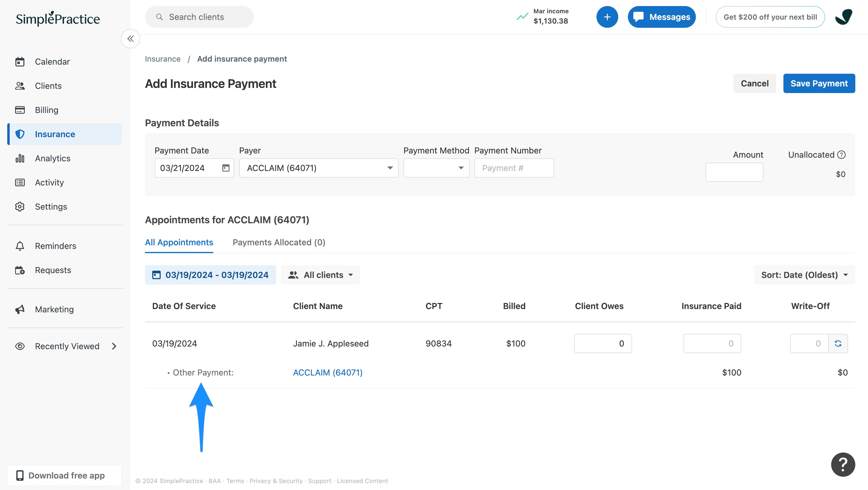Click the Payment Date field
Viewport: 868px width, 490px height.
pyautogui.click(x=194, y=168)
